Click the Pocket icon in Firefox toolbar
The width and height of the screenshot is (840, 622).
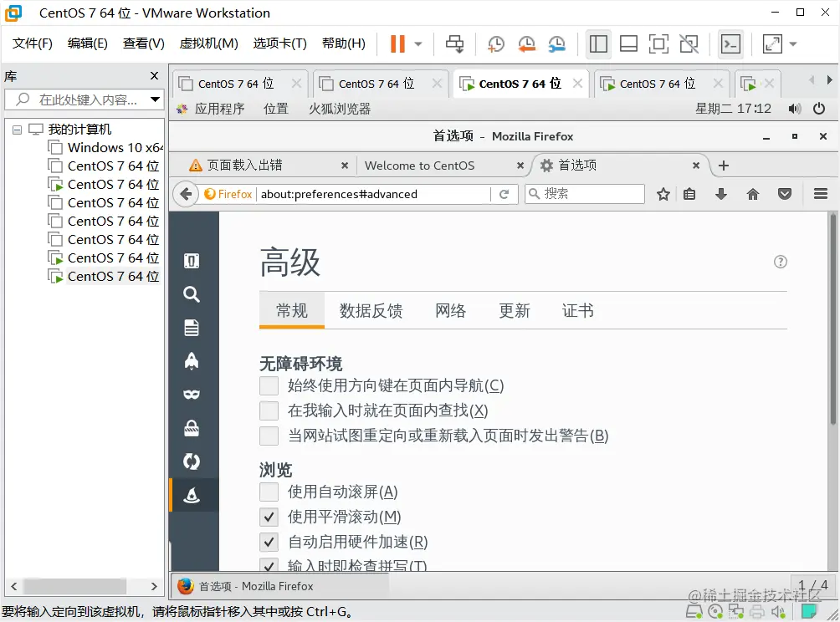pyautogui.click(x=785, y=194)
